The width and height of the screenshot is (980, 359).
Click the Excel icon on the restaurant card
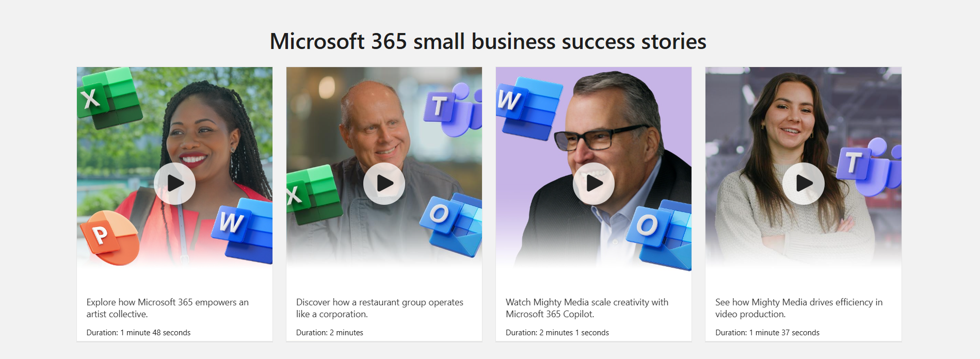pos(314,194)
